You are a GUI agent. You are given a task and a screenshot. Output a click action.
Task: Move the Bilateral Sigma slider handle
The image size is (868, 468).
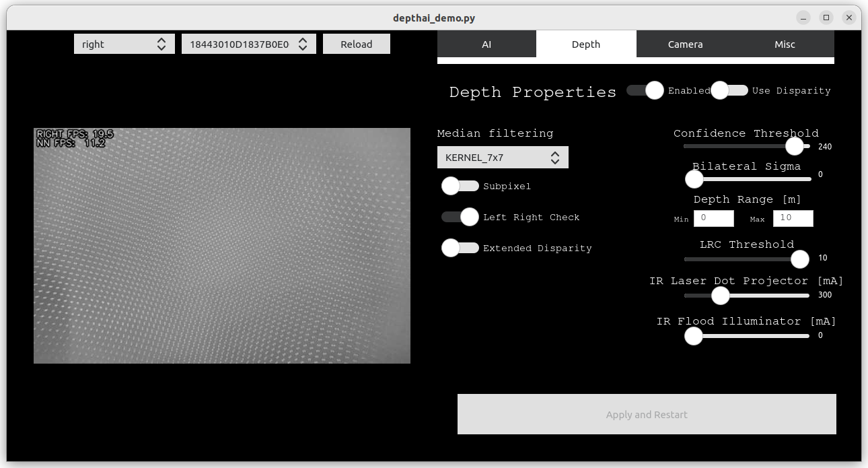pos(694,179)
